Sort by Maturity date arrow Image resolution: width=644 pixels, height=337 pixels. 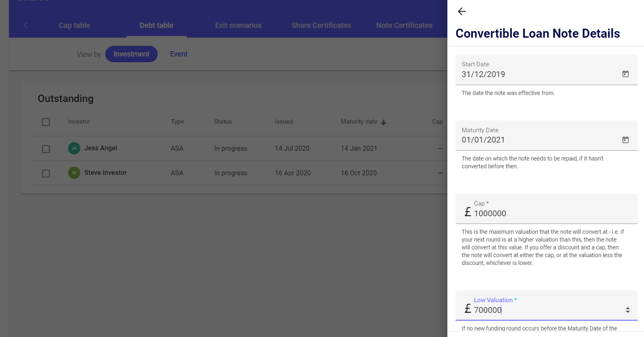click(x=383, y=122)
